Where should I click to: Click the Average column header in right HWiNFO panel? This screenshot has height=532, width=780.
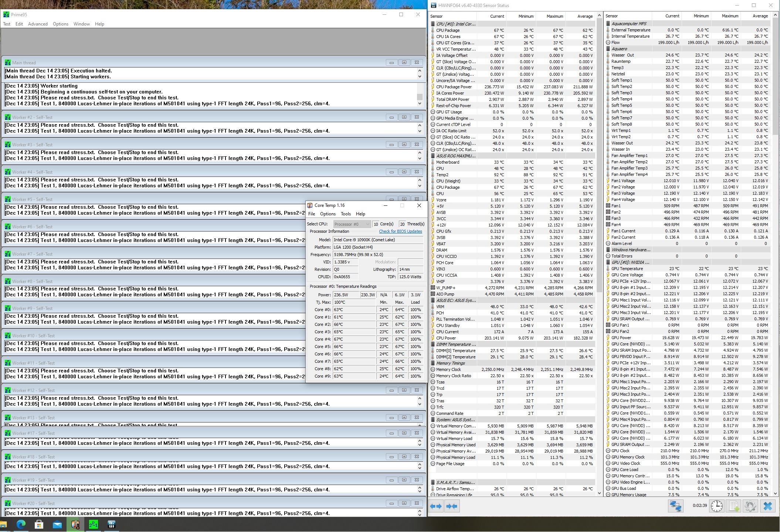click(756, 16)
